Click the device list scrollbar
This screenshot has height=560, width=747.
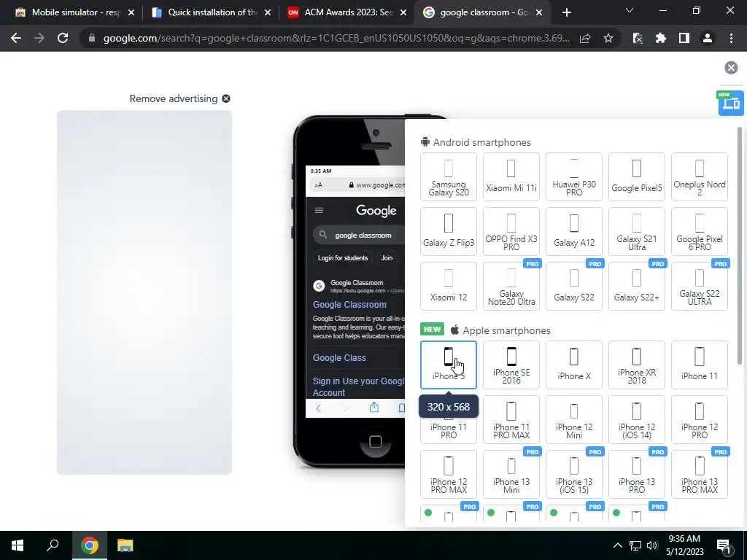(x=740, y=246)
